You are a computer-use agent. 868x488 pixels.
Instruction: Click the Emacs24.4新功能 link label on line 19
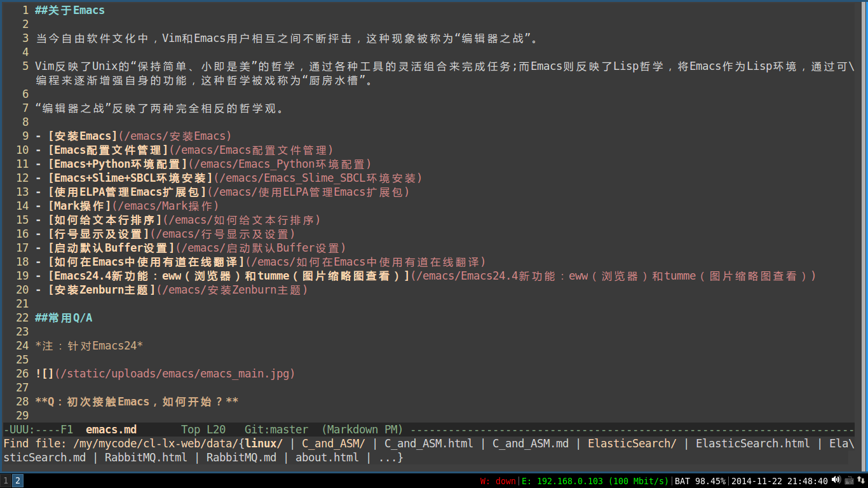pyautogui.click(x=229, y=276)
